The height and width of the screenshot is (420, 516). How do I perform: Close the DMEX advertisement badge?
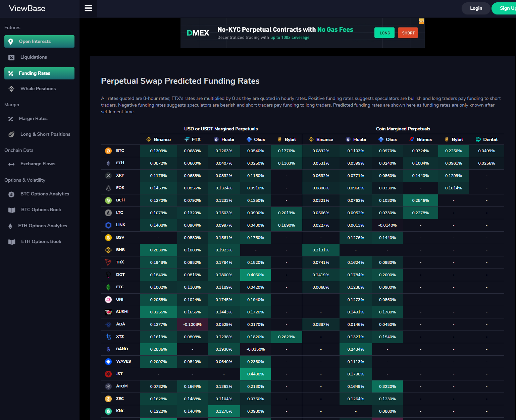coord(421,21)
